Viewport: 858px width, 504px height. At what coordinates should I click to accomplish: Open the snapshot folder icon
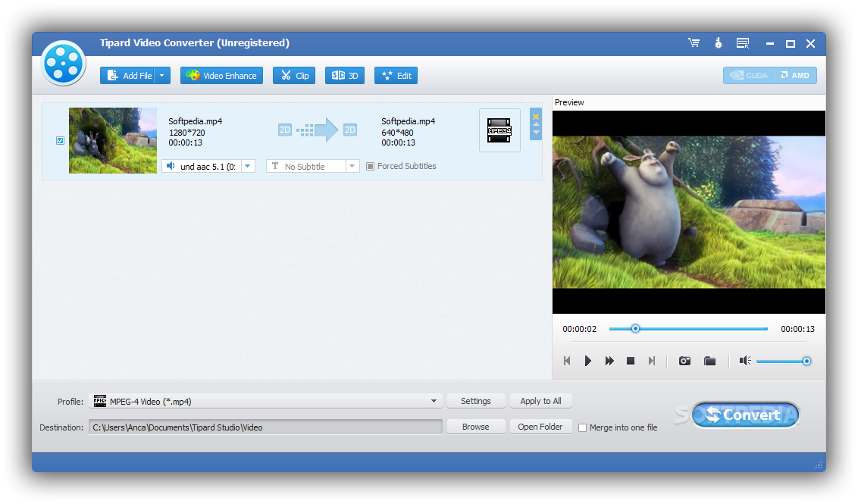[709, 361]
